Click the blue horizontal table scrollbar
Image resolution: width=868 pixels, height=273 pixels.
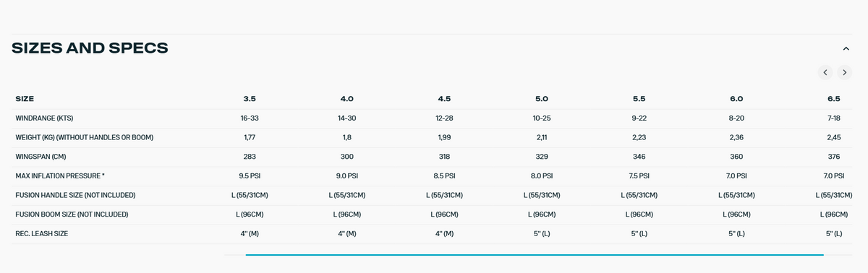(535, 254)
